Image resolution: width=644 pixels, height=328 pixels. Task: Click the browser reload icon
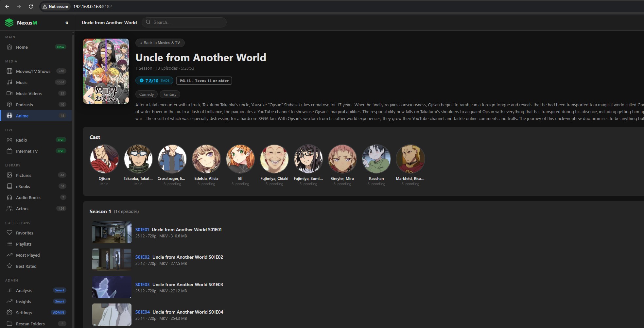(x=31, y=6)
